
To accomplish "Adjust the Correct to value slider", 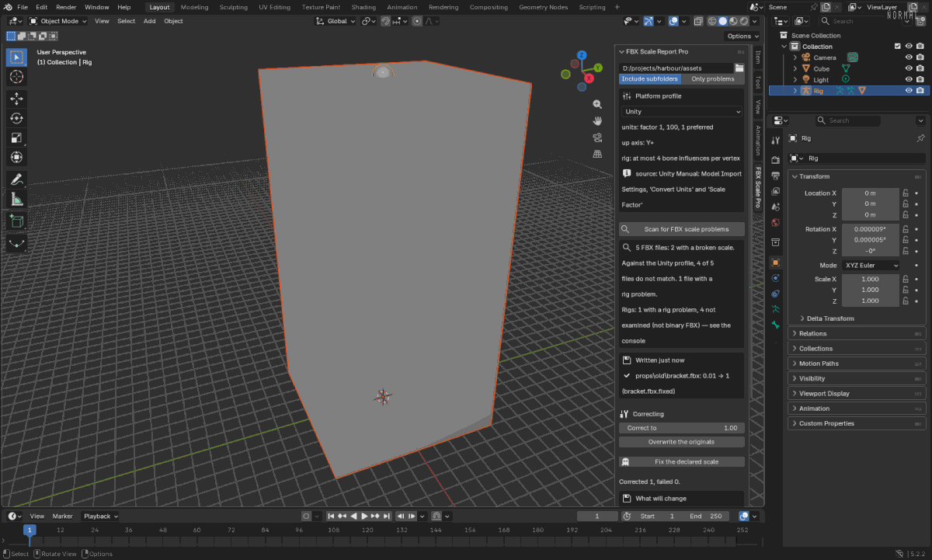I will pos(681,428).
